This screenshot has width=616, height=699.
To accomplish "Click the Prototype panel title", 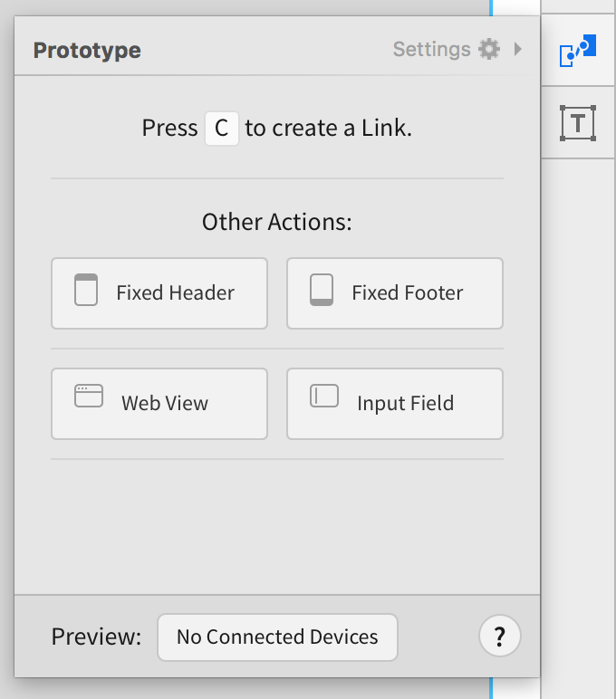I will pyautogui.click(x=87, y=50).
